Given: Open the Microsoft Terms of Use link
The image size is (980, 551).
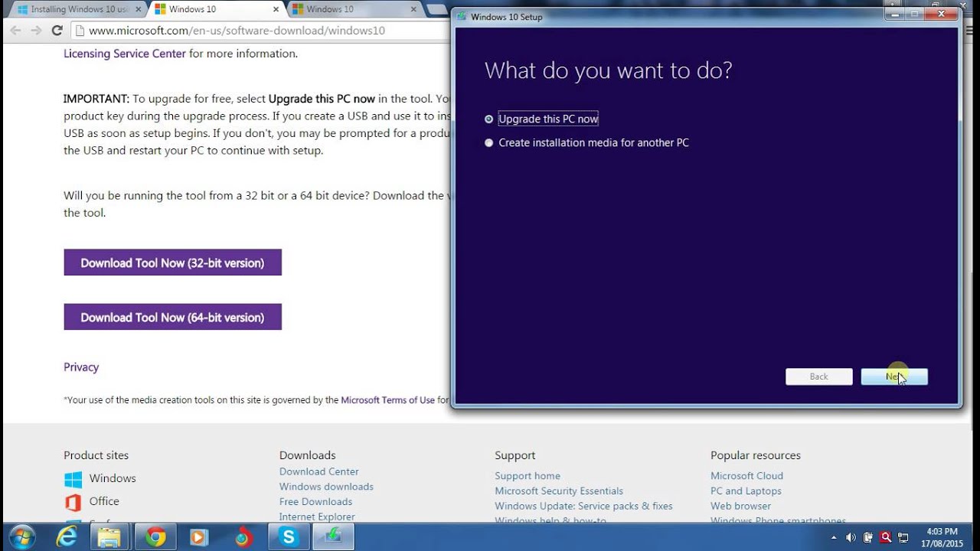Looking at the screenshot, I should [x=387, y=400].
